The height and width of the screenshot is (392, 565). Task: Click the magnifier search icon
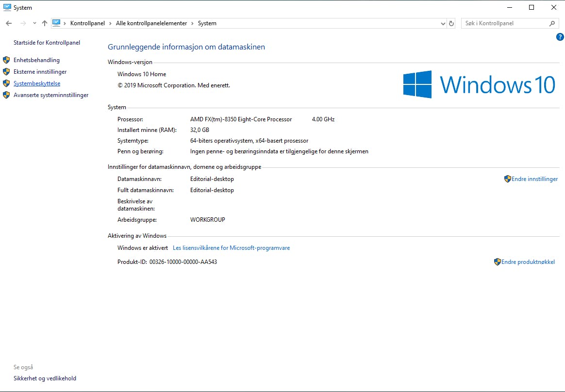click(x=552, y=23)
